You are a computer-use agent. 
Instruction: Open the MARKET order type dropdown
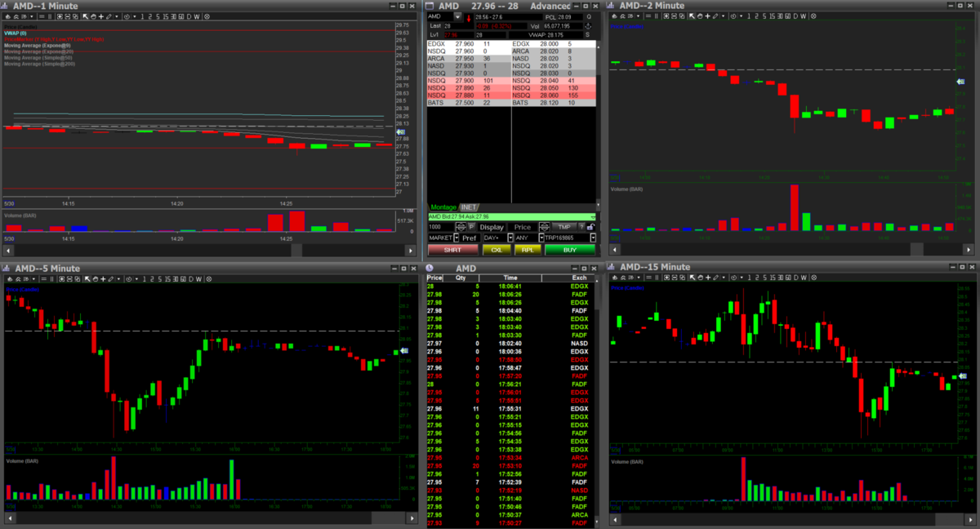457,238
